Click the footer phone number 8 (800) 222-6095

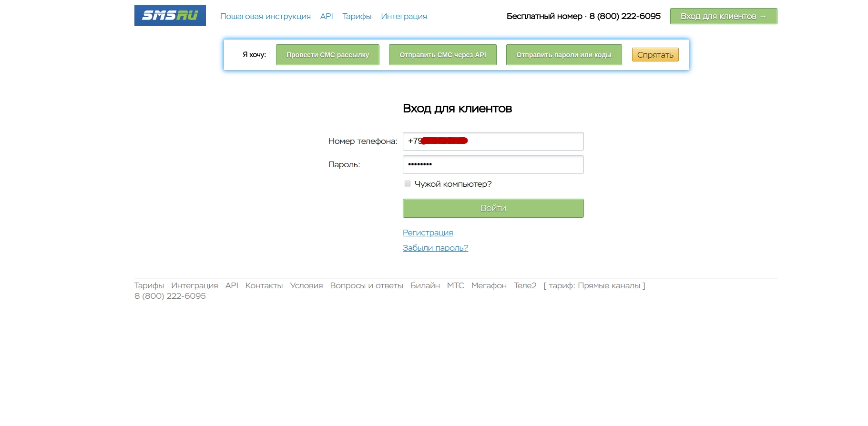170,296
